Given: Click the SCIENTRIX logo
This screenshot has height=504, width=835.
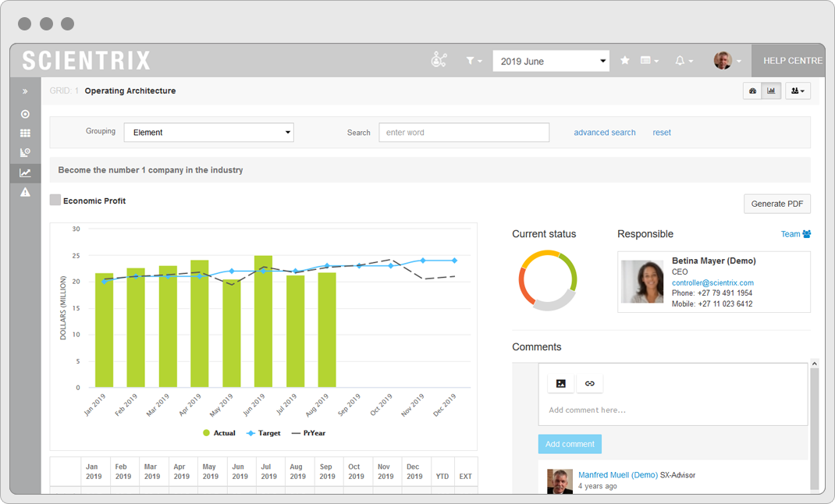Looking at the screenshot, I should click(87, 61).
